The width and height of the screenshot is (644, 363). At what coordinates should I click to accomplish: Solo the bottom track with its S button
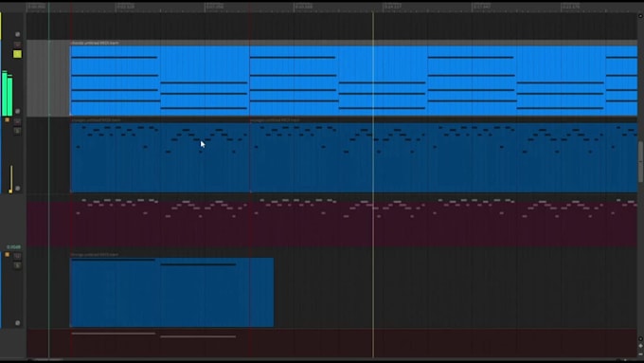17,265
